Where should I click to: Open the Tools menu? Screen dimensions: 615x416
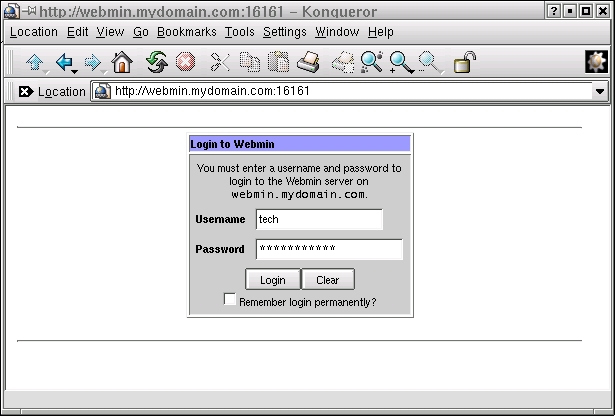[x=240, y=32]
